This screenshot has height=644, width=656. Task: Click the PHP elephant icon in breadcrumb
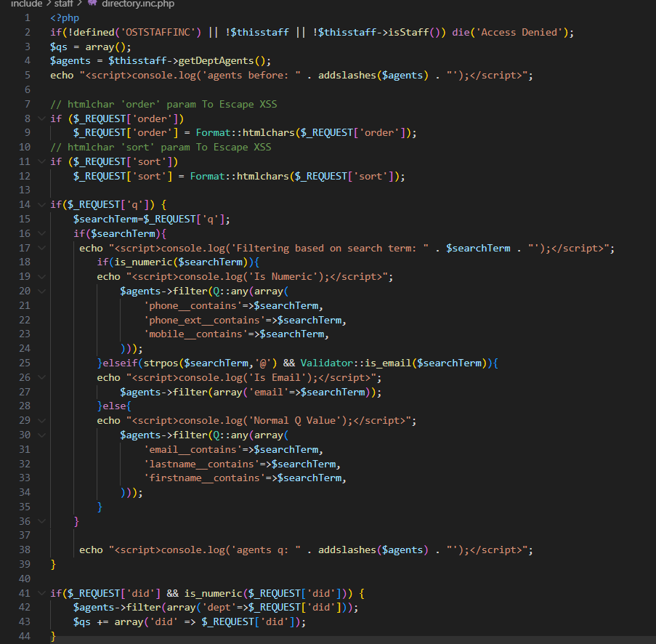(x=92, y=4)
